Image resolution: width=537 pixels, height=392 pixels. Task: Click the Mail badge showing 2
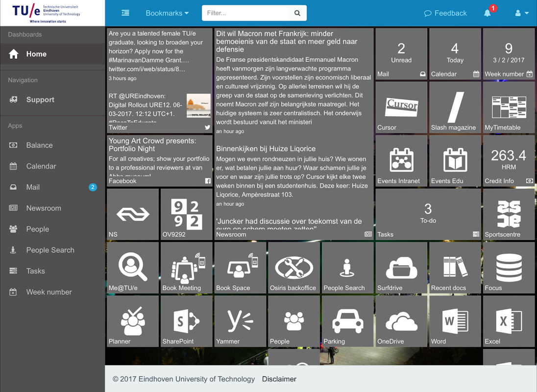(x=93, y=187)
